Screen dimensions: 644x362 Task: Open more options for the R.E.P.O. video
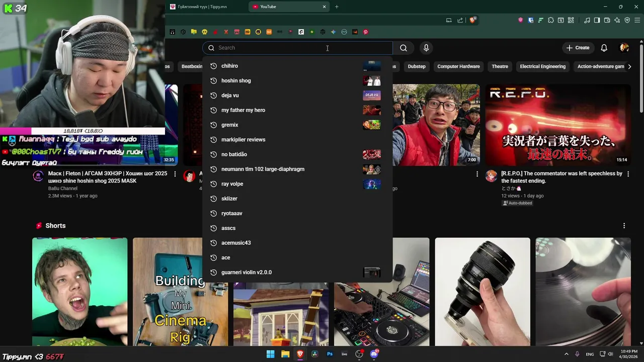[627, 174]
